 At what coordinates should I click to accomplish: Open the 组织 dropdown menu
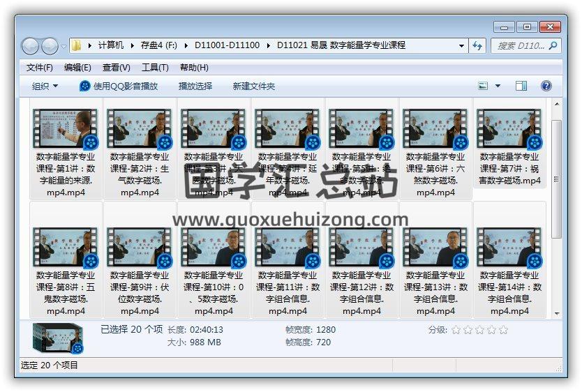pyautogui.click(x=45, y=86)
